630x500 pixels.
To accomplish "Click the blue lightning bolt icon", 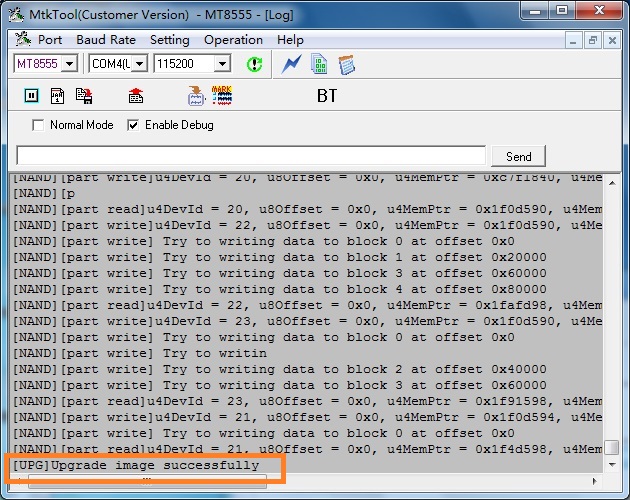I will 291,64.
